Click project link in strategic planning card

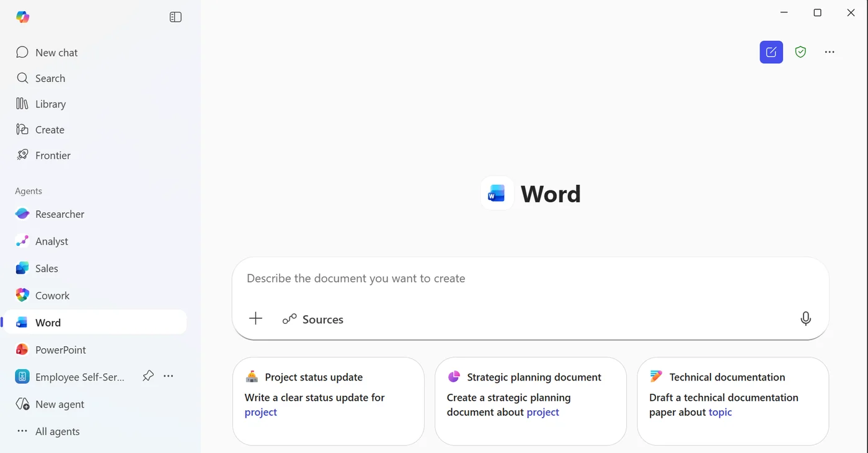(x=543, y=413)
